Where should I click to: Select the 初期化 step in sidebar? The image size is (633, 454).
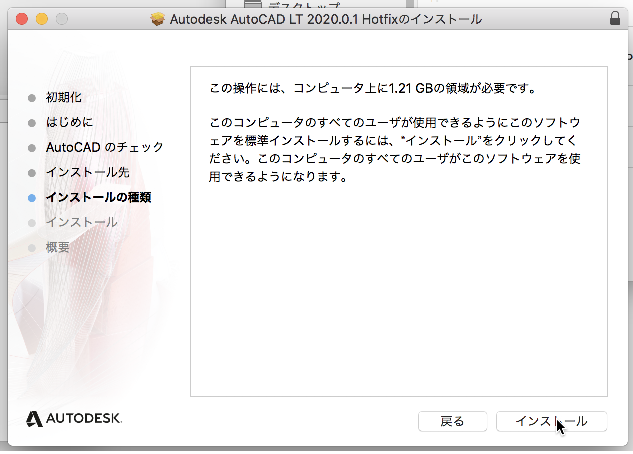coord(63,97)
